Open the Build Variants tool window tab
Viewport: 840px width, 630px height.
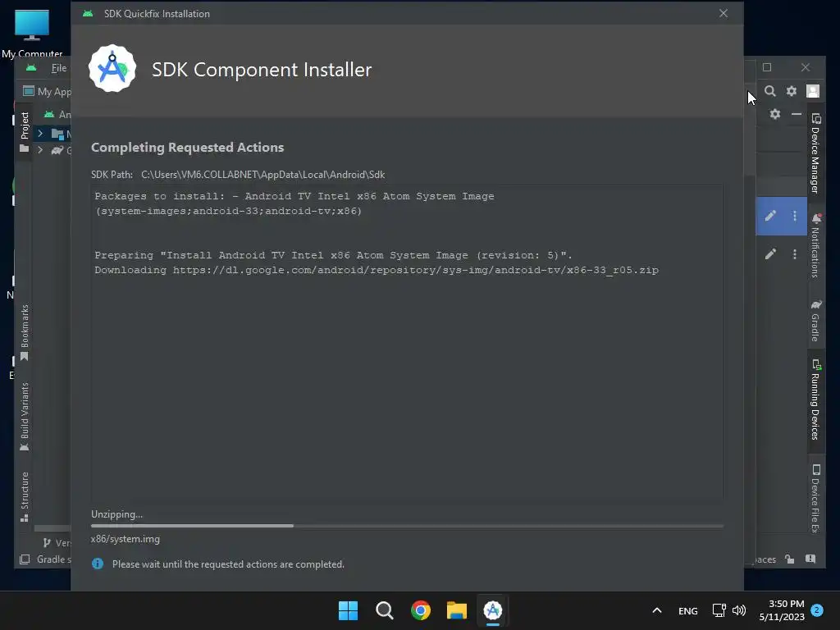click(24, 417)
